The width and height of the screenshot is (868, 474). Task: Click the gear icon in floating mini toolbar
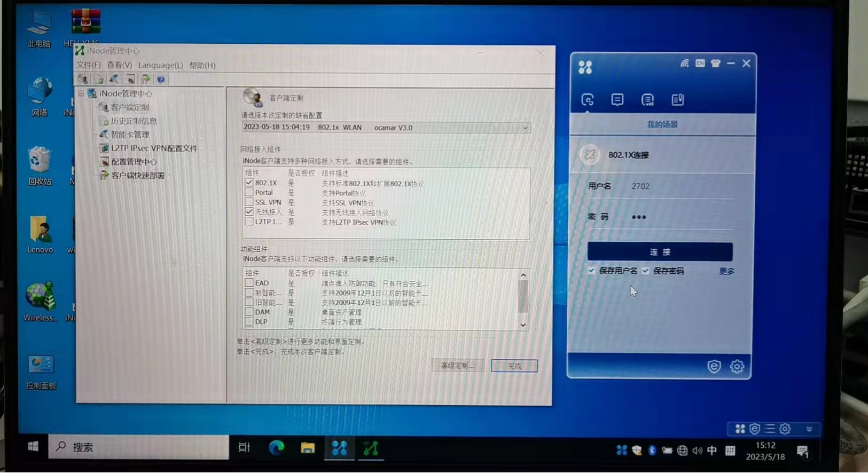[x=785, y=429]
